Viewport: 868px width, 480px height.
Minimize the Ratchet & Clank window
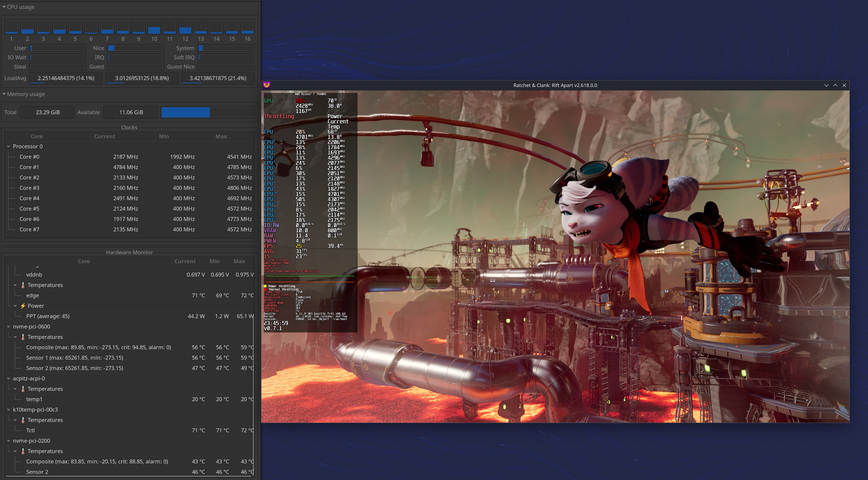click(826, 85)
